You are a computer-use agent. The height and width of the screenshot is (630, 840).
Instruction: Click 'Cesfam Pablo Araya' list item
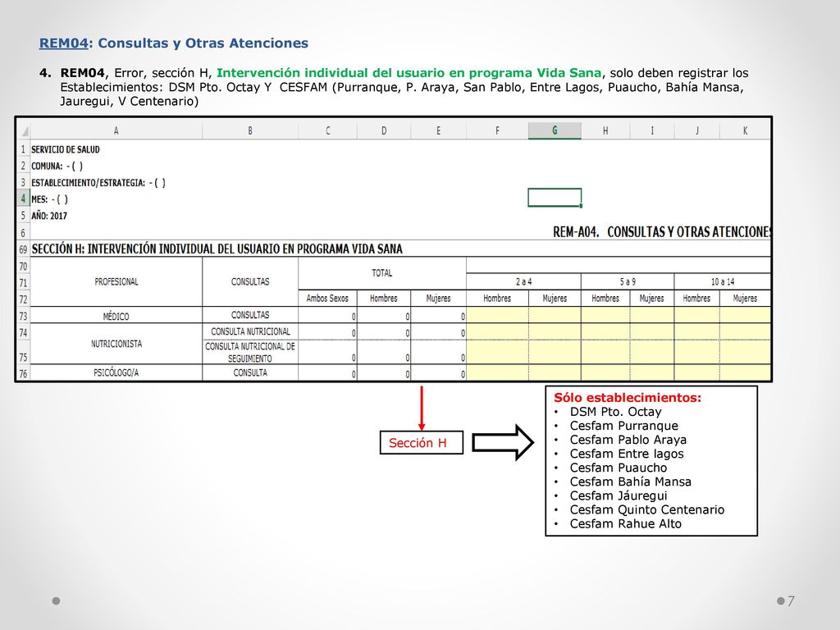pyautogui.click(x=628, y=440)
